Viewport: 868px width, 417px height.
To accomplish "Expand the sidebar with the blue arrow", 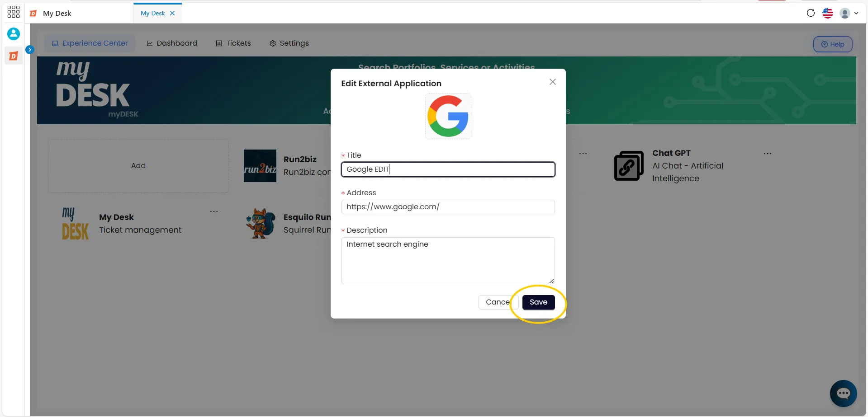I will coord(30,50).
